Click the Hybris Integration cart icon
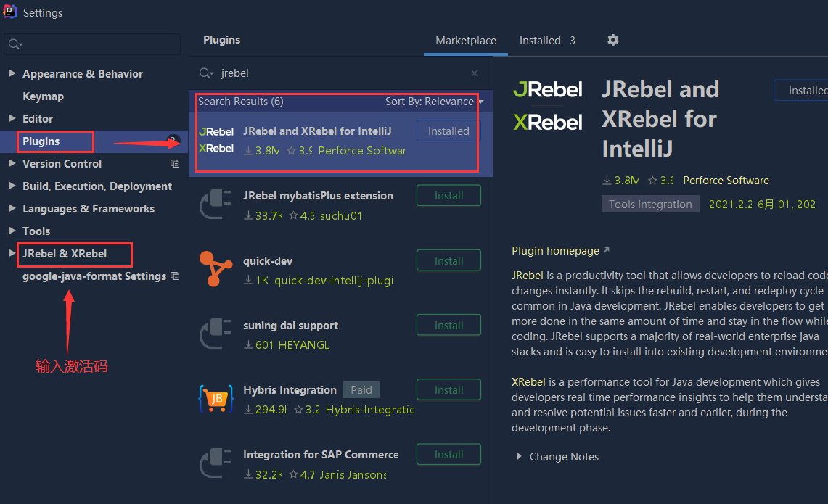The image size is (828, 504). tap(216, 398)
